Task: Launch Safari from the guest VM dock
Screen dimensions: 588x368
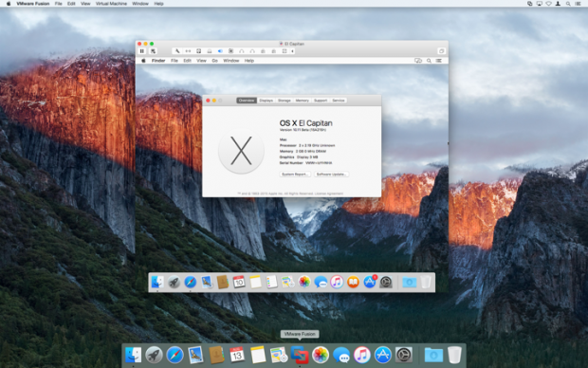Action: (190, 282)
